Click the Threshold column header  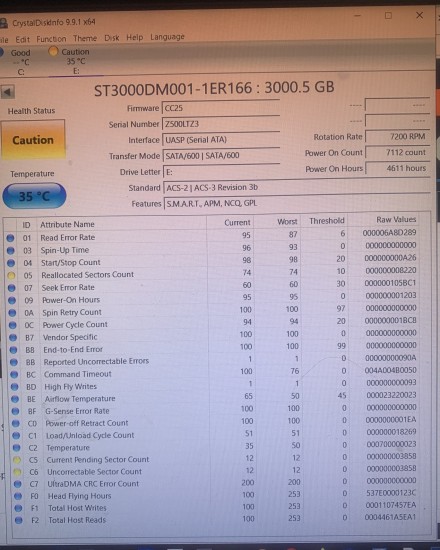[x=327, y=221]
